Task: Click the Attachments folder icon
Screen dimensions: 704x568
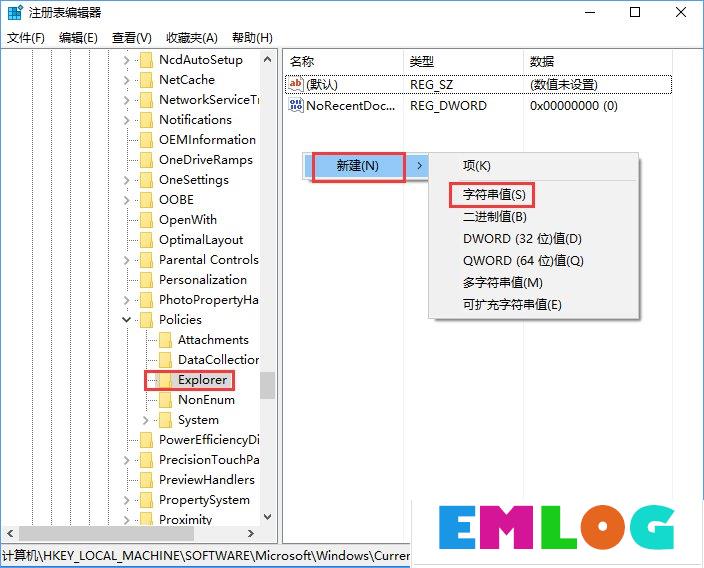Action: coord(165,340)
